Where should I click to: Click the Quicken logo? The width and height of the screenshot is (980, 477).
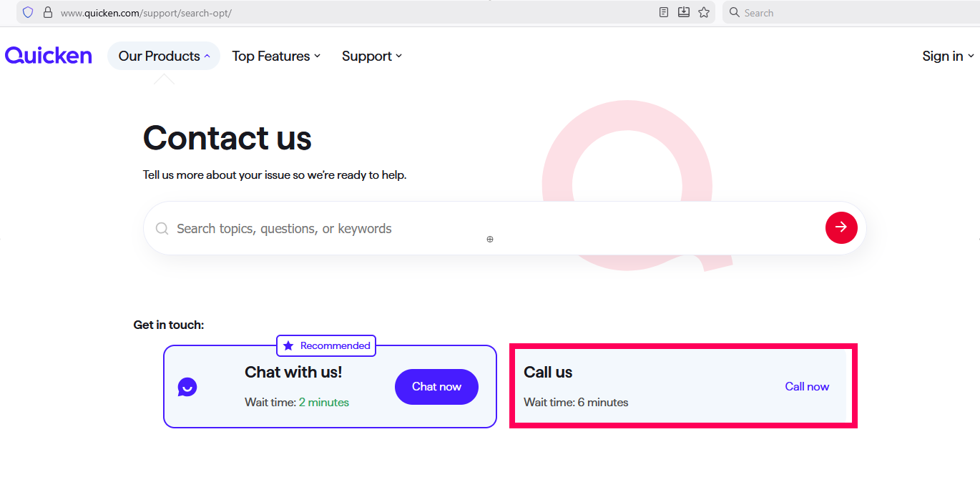pos(49,56)
